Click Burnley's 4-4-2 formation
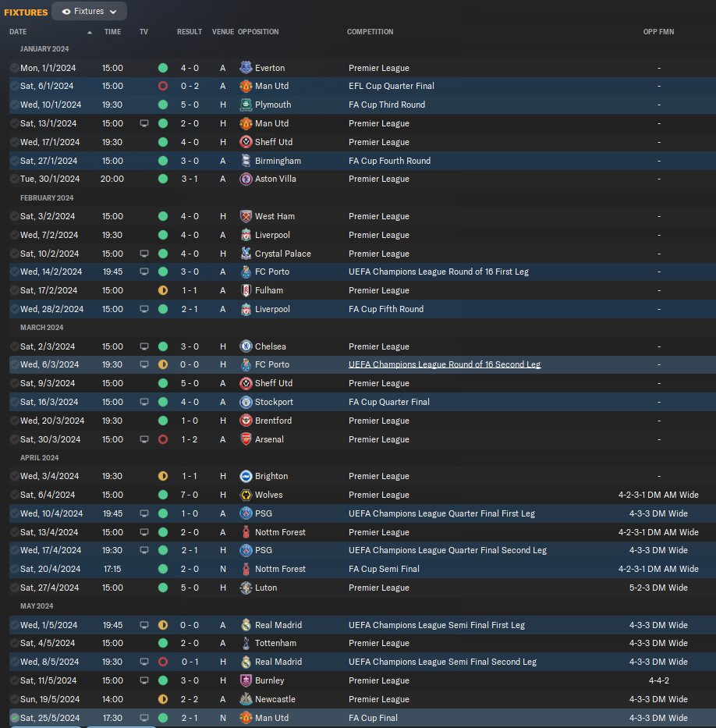Viewport: 716px width, 728px height. click(658, 680)
